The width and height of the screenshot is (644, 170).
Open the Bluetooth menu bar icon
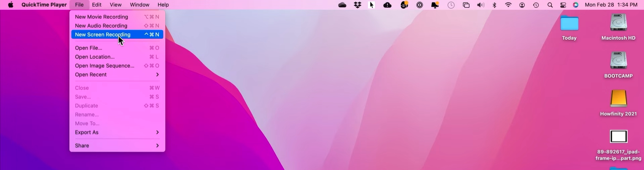pos(494,5)
